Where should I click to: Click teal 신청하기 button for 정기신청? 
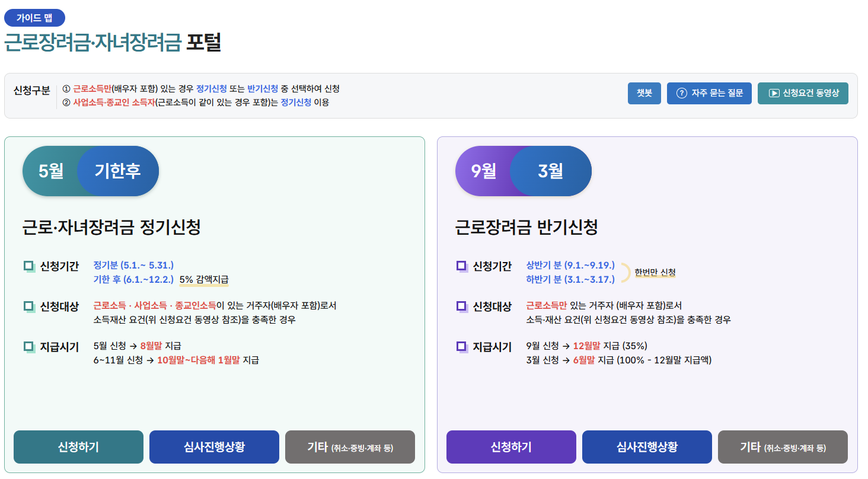pyautogui.click(x=78, y=447)
